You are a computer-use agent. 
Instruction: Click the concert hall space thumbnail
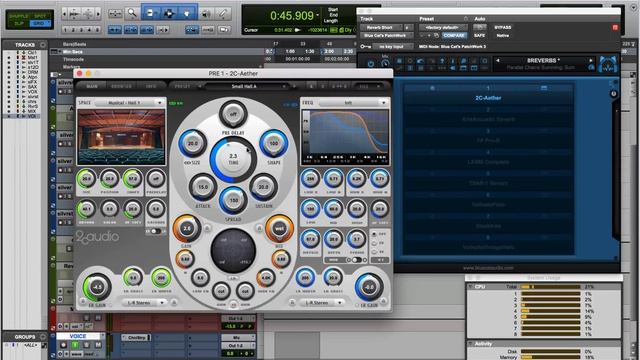point(121,137)
